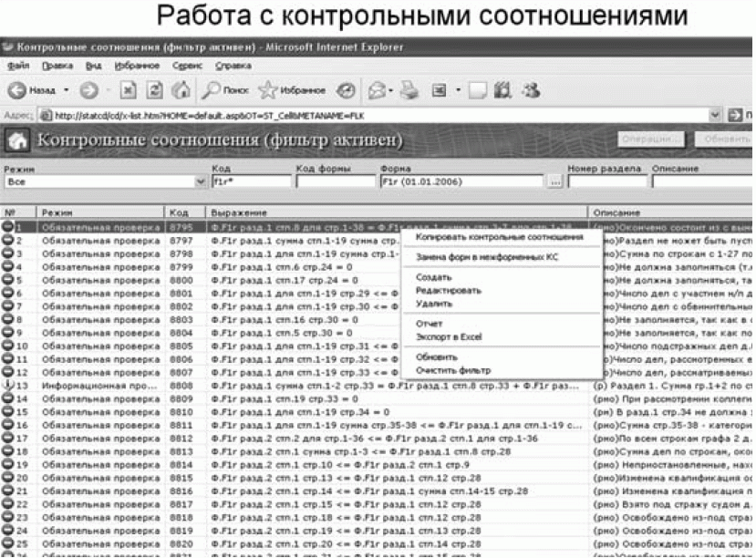
Task: Click the row 13 information check icon
Action: point(7,385)
